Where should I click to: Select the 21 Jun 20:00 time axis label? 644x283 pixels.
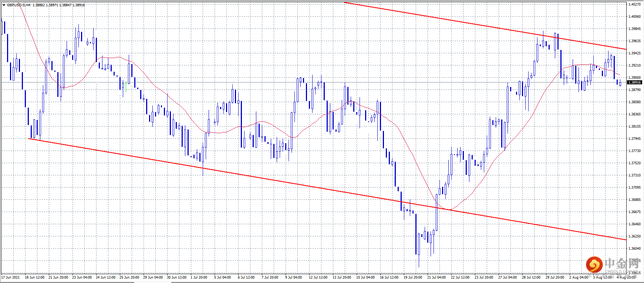pyautogui.click(x=58, y=277)
